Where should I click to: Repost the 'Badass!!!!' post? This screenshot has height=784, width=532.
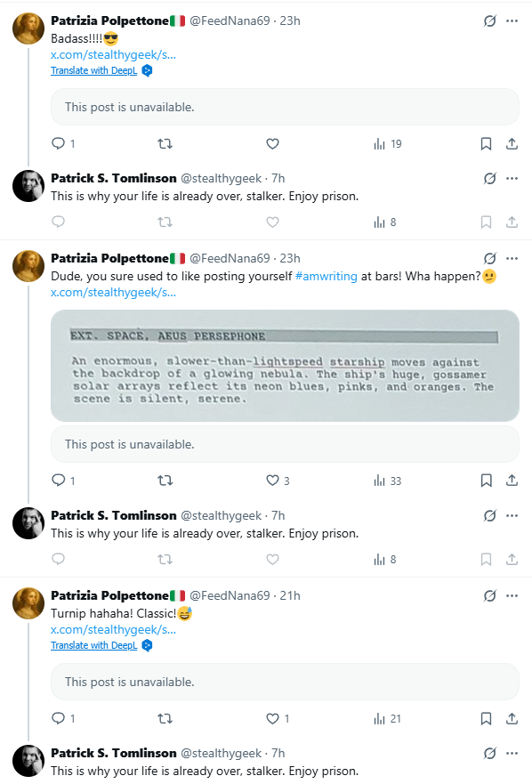click(165, 144)
